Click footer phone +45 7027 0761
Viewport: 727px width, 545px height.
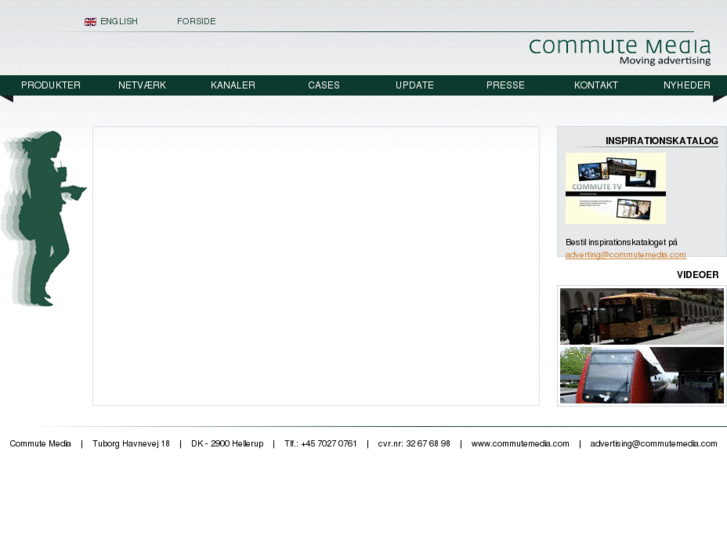click(x=329, y=444)
